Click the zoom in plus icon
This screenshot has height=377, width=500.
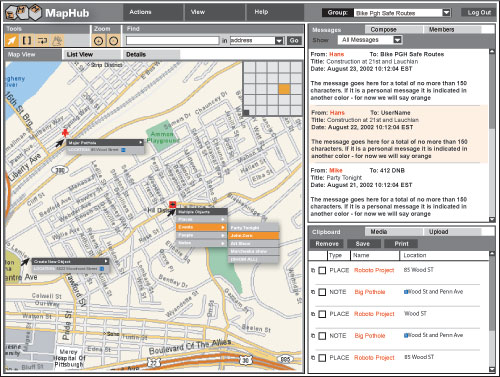pos(98,41)
